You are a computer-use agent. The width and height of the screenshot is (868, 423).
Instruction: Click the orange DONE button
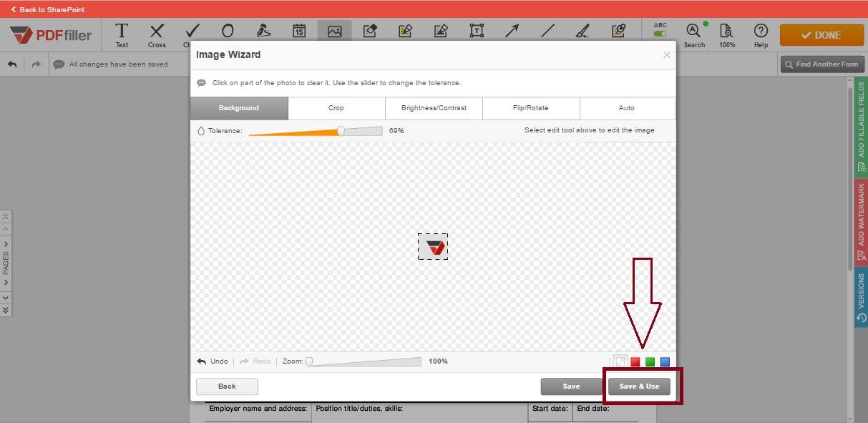821,35
